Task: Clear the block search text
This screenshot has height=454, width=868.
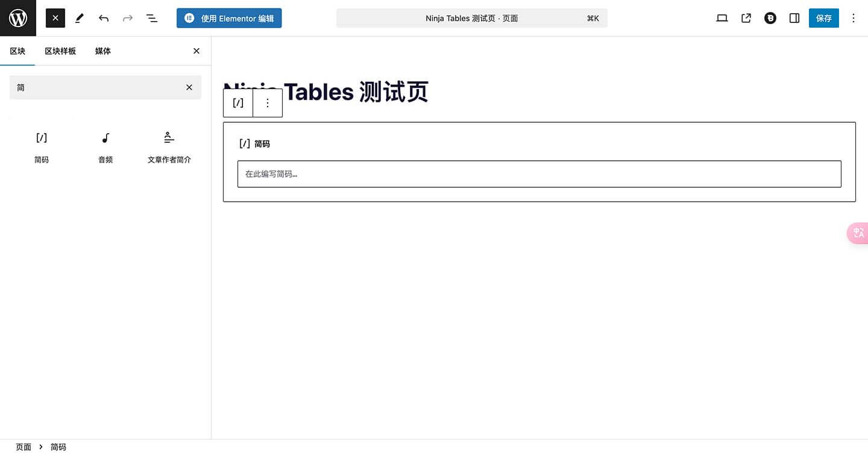Action: pos(189,87)
